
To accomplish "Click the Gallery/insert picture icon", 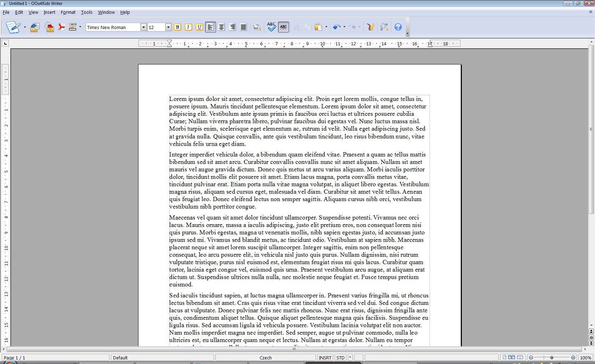I will pos(73,27).
